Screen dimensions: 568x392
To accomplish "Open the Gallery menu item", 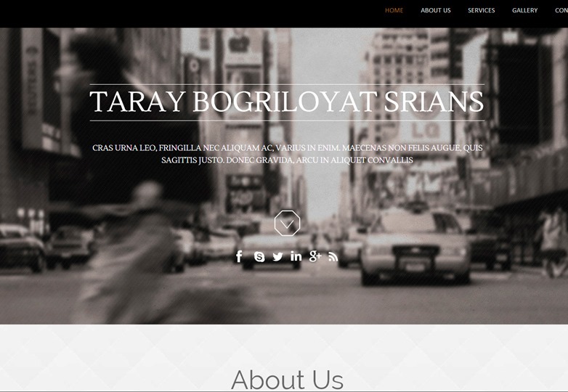I will pos(524,10).
